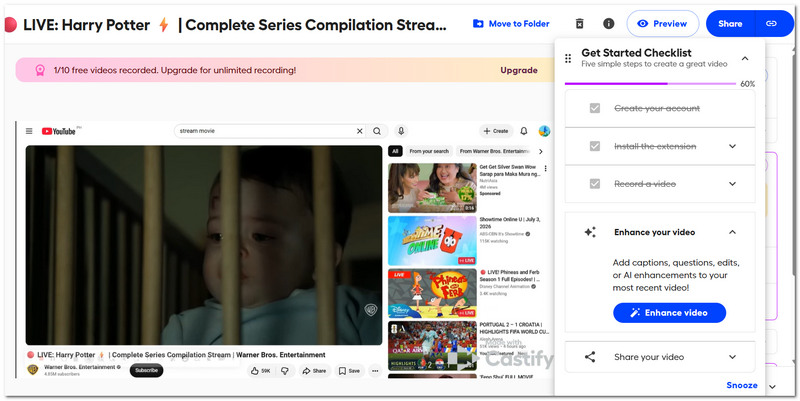Select the 'From your search' chip
The width and height of the screenshot is (800, 401).
[x=429, y=151]
